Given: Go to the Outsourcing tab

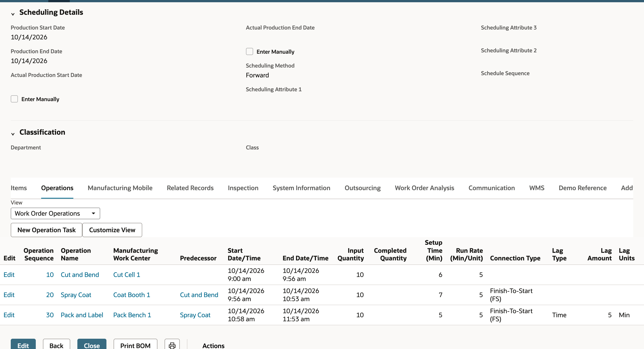Looking at the screenshot, I should point(362,188).
